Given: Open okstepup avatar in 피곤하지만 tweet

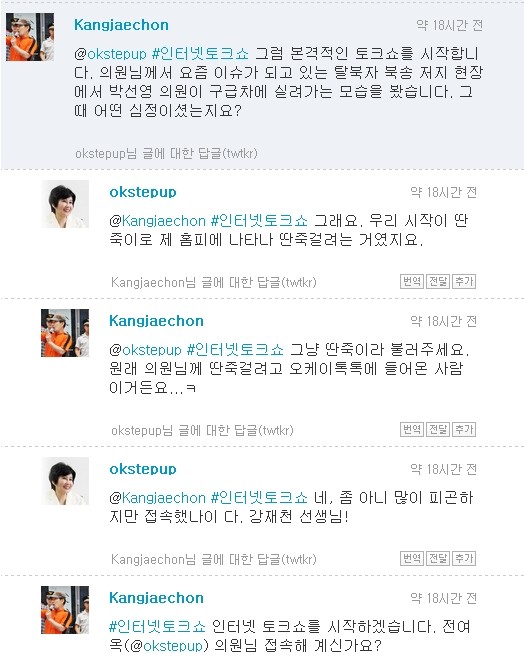Looking at the screenshot, I should coord(65,481).
